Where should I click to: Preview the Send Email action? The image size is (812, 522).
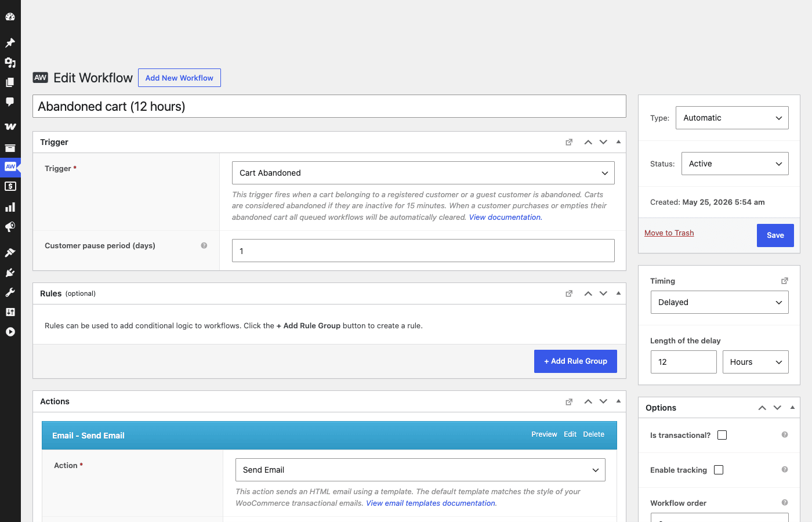click(x=544, y=434)
